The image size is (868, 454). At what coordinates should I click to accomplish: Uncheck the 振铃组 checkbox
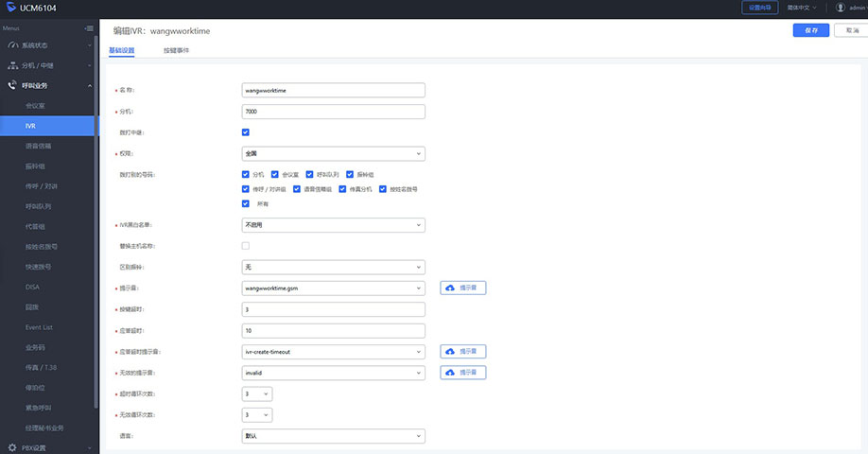(x=350, y=174)
